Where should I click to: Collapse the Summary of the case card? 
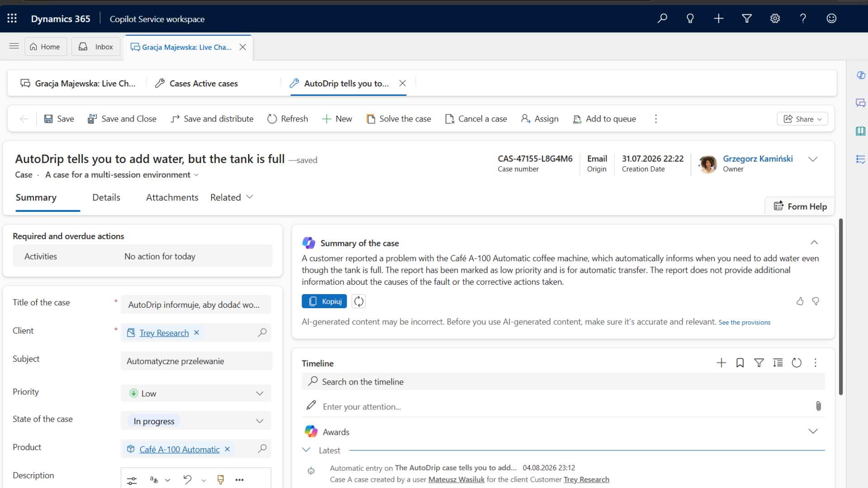(x=814, y=243)
